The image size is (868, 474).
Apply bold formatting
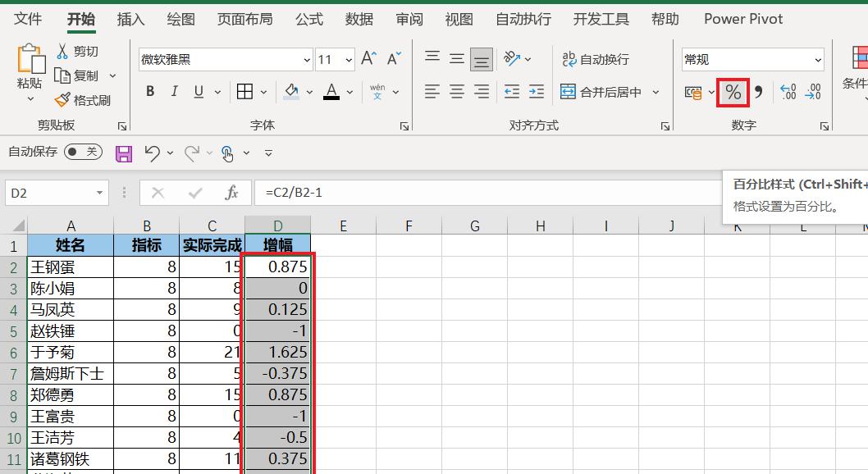click(150, 91)
